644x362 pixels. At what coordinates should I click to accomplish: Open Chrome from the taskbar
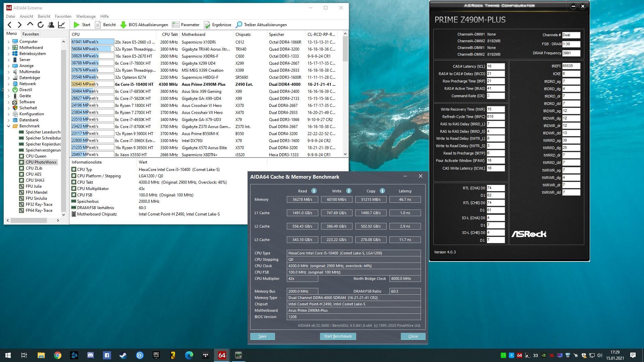[58, 355]
